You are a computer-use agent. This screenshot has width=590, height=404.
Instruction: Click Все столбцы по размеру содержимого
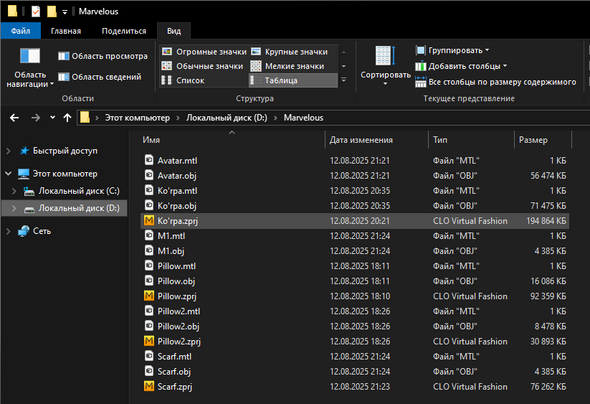(496, 82)
